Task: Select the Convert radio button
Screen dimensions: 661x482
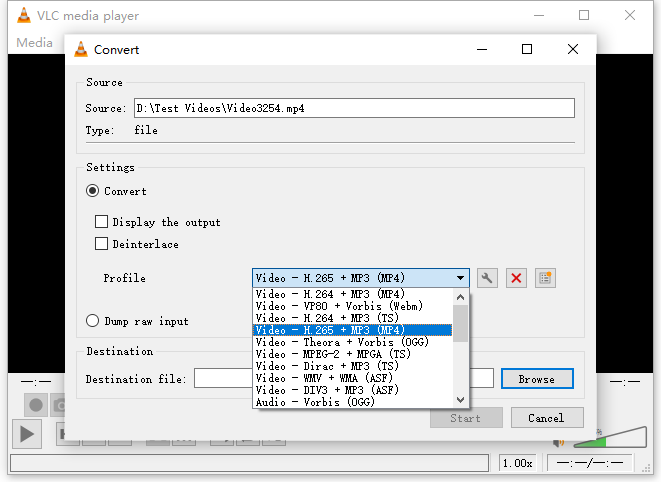Action: click(92, 191)
